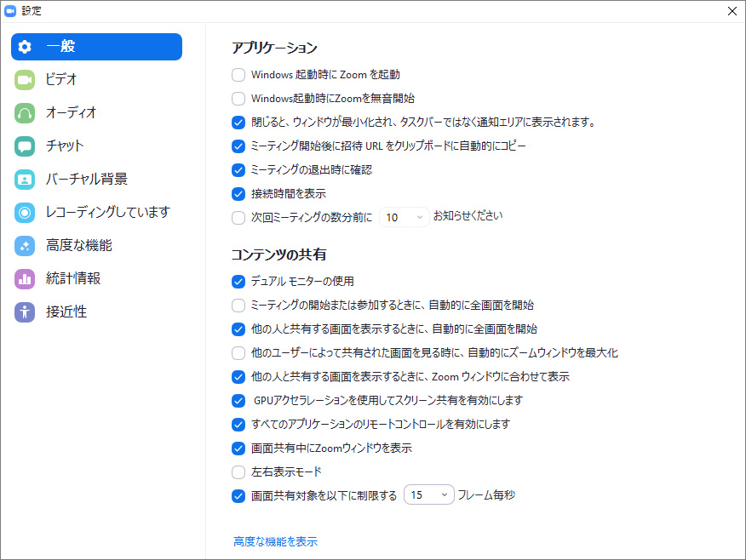Open the 統計情報 settings tab
The width and height of the screenshot is (746, 560).
click(x=72, y=279)
